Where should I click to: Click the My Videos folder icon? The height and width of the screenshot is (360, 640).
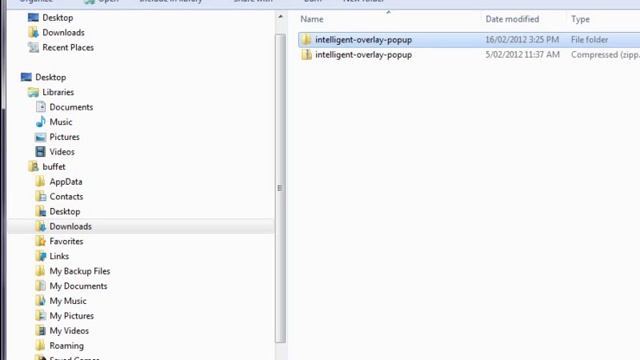pyautogui.click(x=40, y=331)
